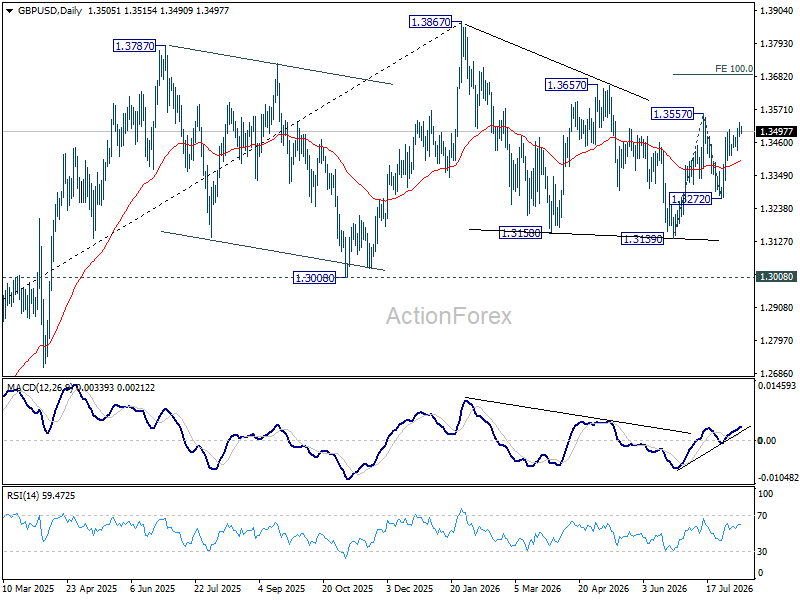Click the GBPUSD,Daily chart title
The height and width of the screenshot is (600, 800).
click(49, 11)
